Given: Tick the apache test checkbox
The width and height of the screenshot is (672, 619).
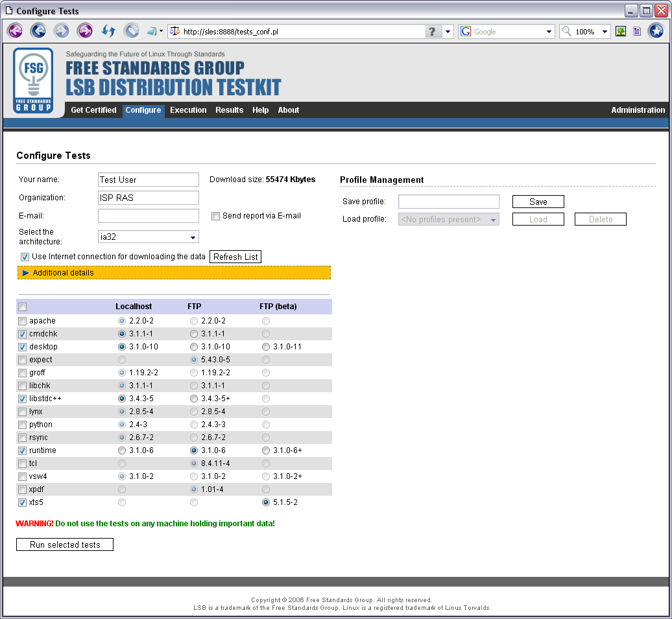Looking at the screenshot, I should tap(22, 321).
